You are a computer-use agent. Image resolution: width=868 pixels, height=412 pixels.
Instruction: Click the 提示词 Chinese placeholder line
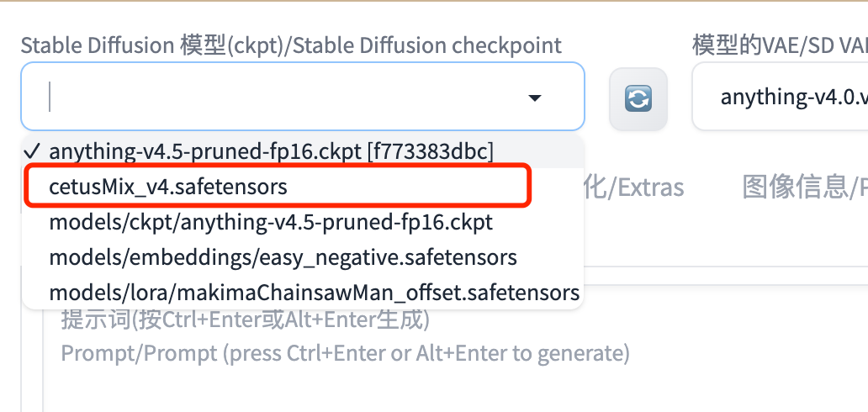(x=246, y=320)
